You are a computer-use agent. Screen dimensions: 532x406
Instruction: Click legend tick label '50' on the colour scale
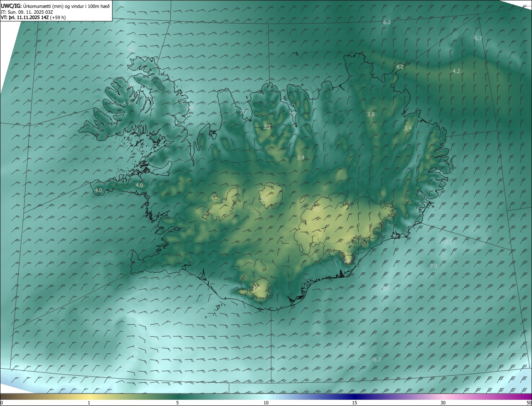click(x=529, y=403)
